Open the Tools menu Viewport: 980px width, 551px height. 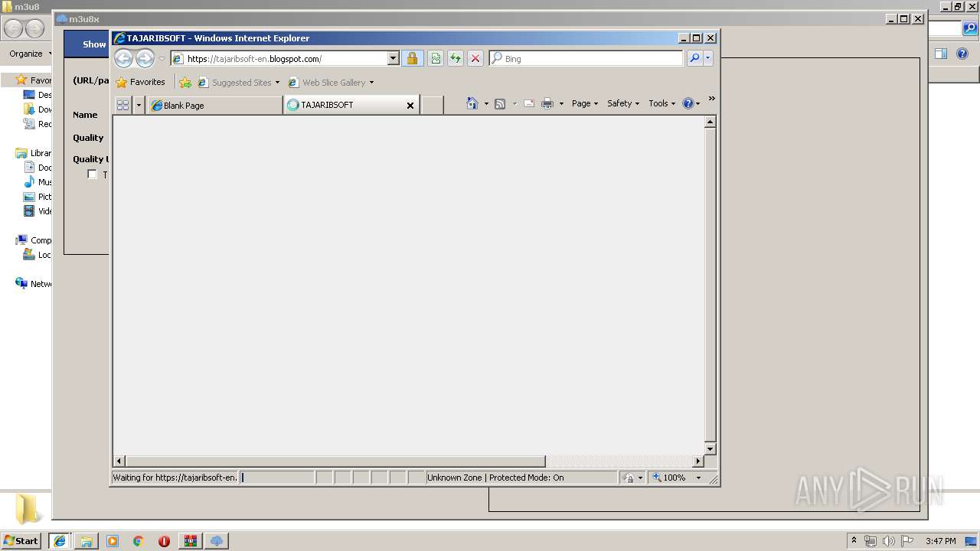click(662, 103)
